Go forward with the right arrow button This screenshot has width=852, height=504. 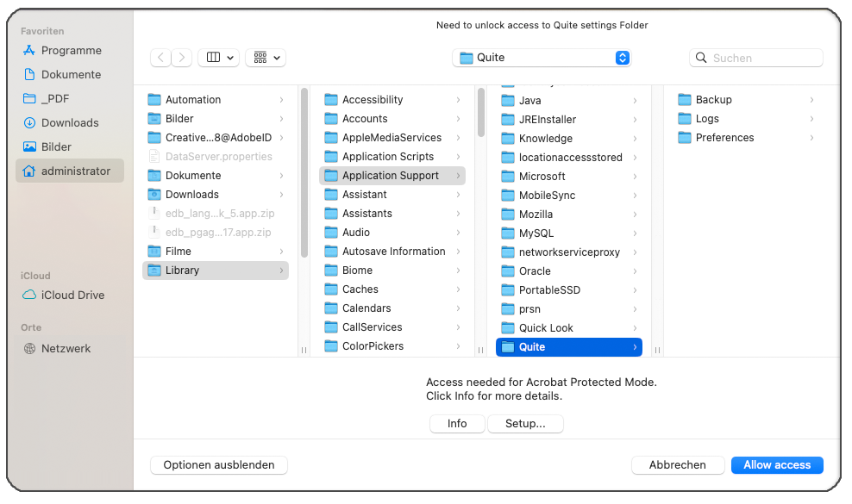tap(182, 58)
